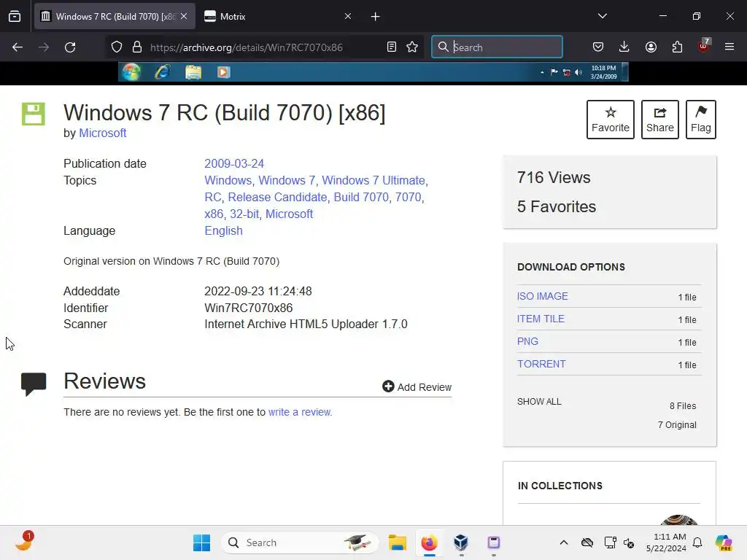
Task: Open the Microsoft creator link
Action: (x=102, y=133)
